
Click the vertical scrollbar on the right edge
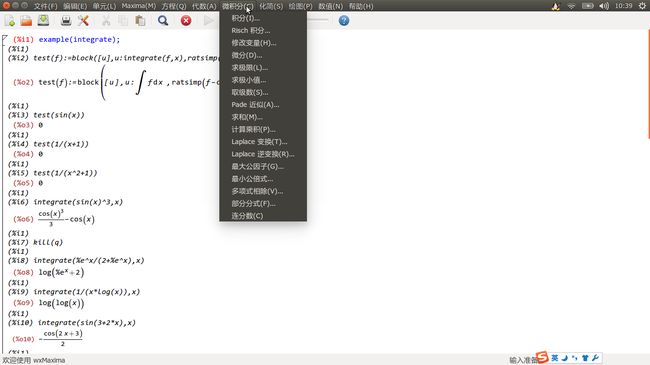(x=648, y=85)
